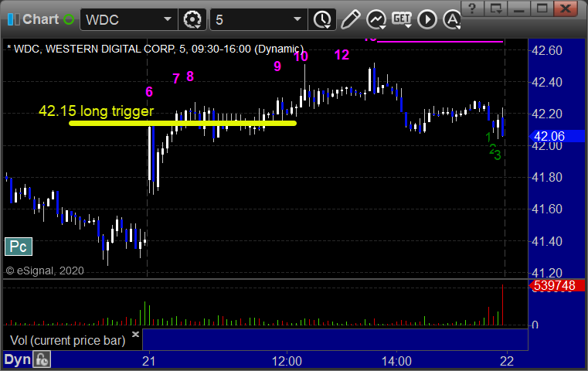Screen dimensions: 588x371
Task: Click the date label 22 on axis
Action: click(x=507, y=361)
